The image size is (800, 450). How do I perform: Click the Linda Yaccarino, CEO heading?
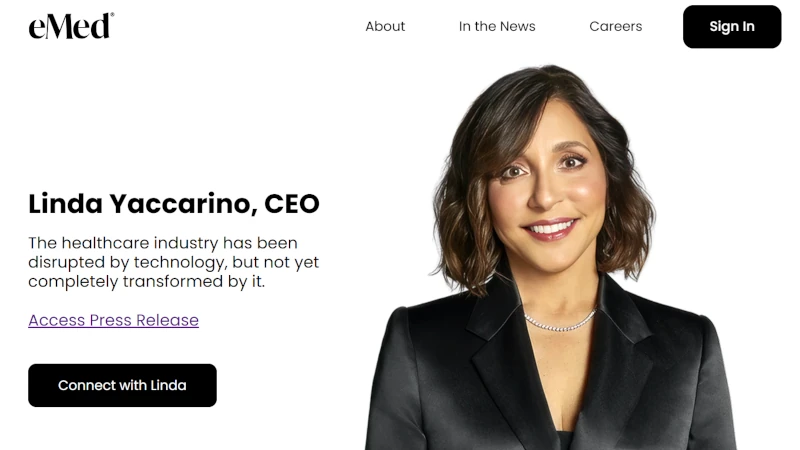coord(173,204)
